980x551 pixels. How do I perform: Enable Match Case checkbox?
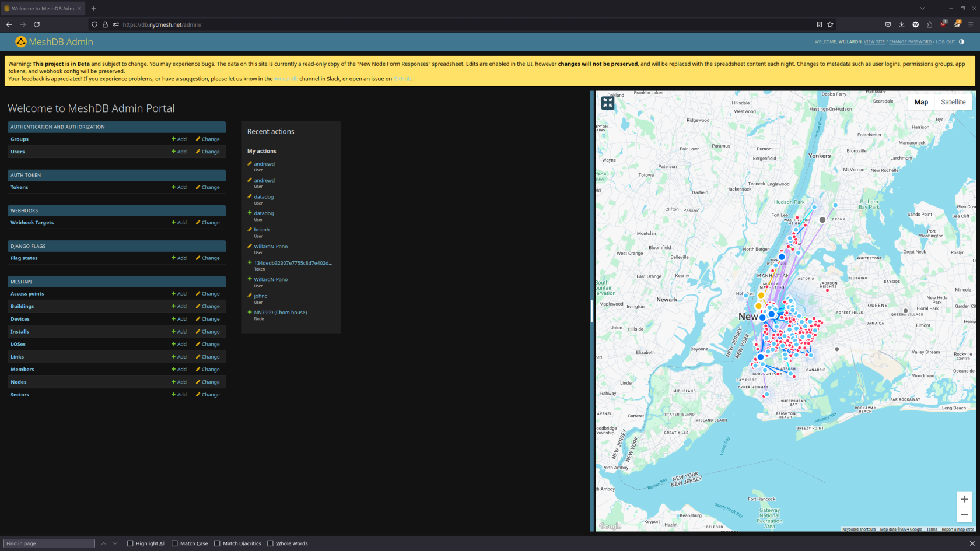tap(174, 543)
